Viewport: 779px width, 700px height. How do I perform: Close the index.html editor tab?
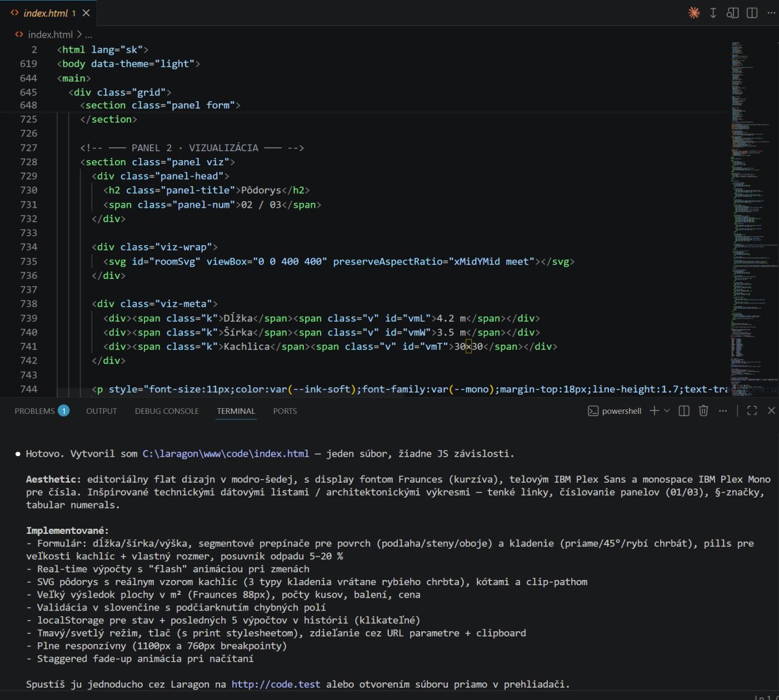[x=86, y=13]
